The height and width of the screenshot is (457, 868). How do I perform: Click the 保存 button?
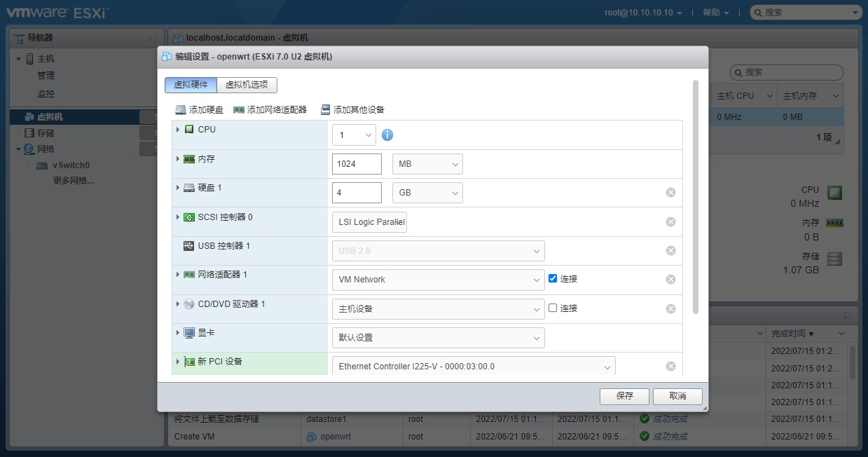(x=624, y=396)
